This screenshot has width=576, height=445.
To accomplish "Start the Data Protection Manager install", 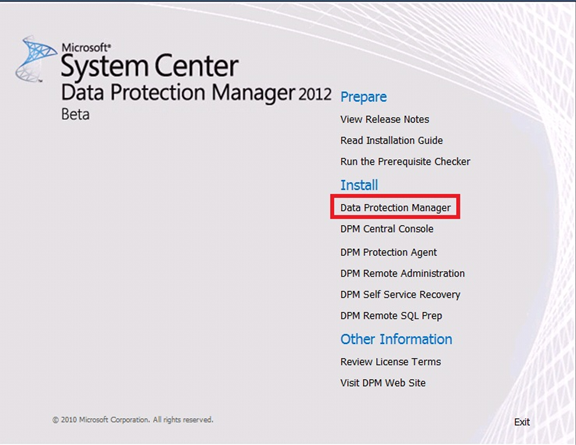I will [395, 208].
